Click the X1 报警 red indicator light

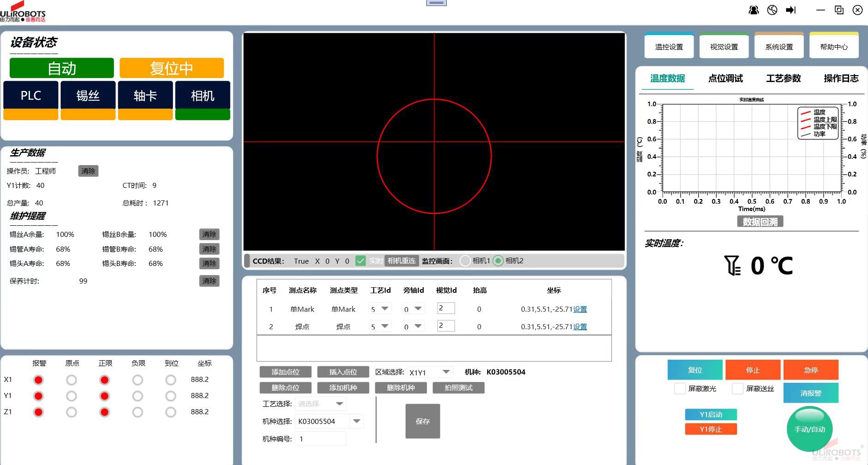39,380
